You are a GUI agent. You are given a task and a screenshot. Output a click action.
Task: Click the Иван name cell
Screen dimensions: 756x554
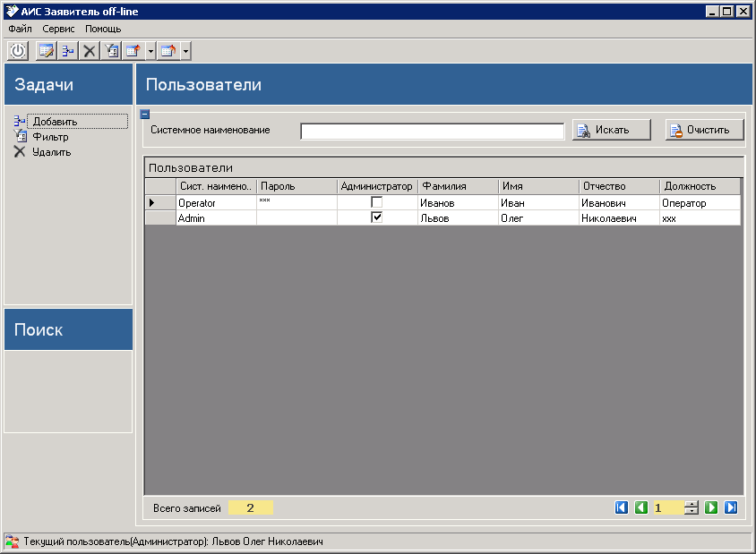(538, 203)
